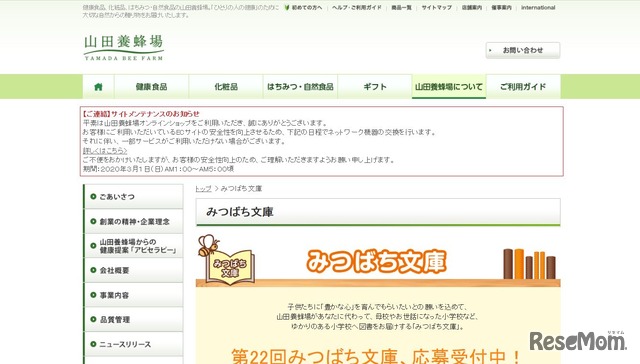Click サイトメンテナンスのお知らせ notice title
This screenshot has width=640, height=364.
[x=141, y=114]
